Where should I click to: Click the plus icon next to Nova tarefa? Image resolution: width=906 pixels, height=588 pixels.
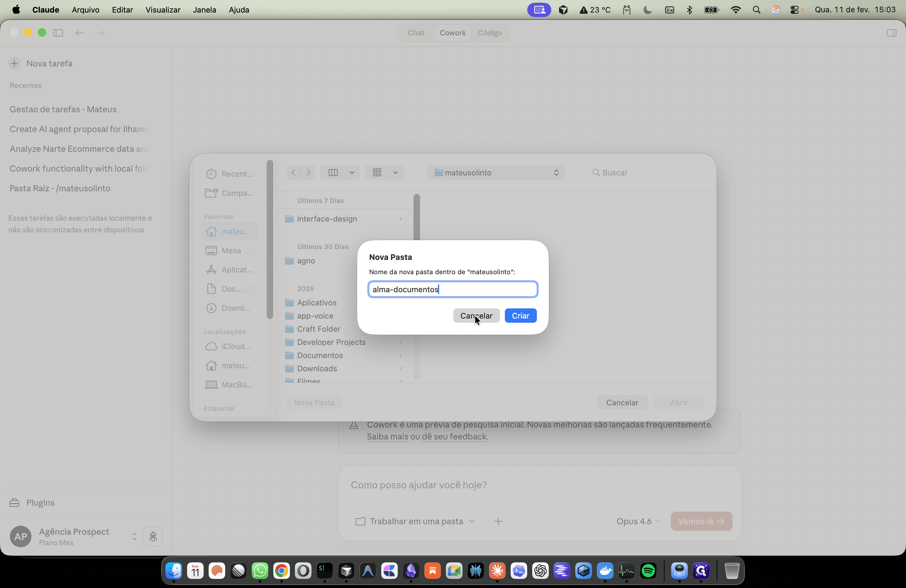(14, 63)
